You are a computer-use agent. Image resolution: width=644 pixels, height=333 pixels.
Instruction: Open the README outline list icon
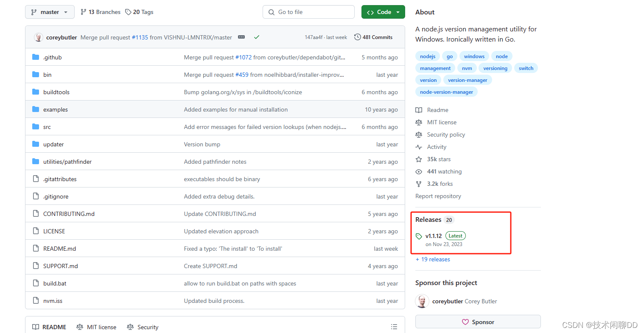(x=394, y=327)
